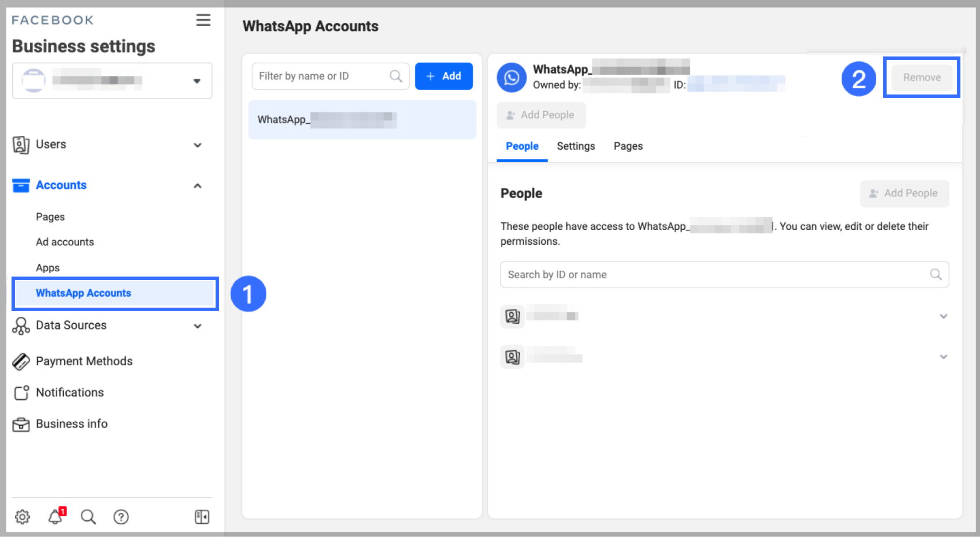
Task: Expand the second person's permissions chevron
Action: click(944, 357)
